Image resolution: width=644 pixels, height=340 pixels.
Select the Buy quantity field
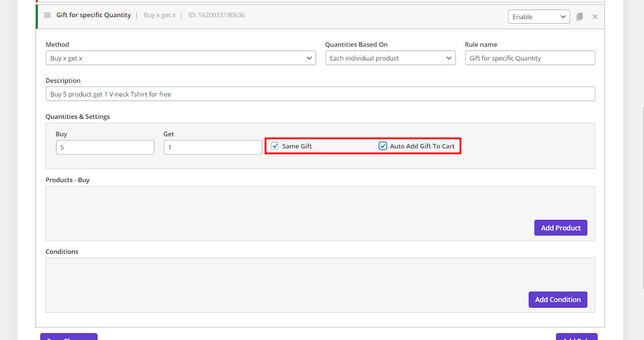click(105, 147)
